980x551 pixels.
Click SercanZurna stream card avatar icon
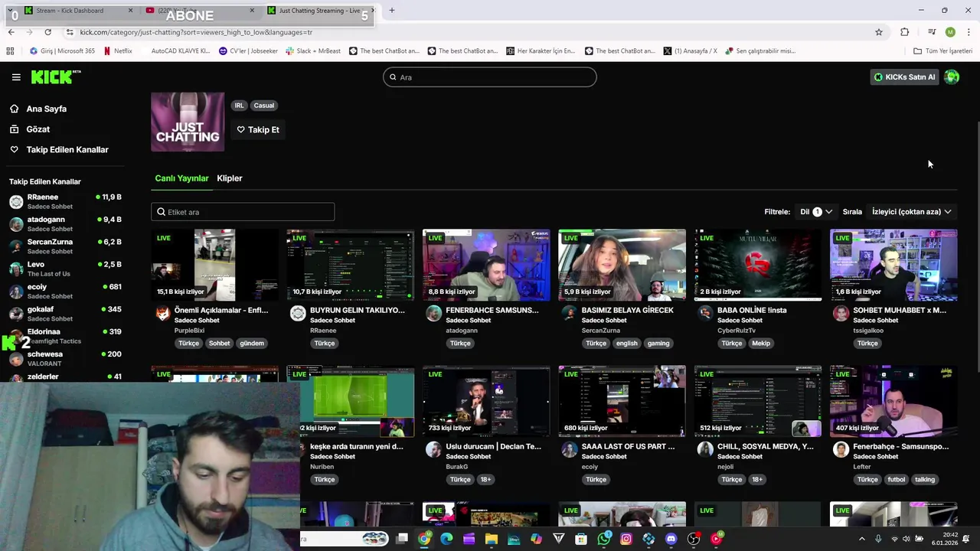(x=569, y=313)
